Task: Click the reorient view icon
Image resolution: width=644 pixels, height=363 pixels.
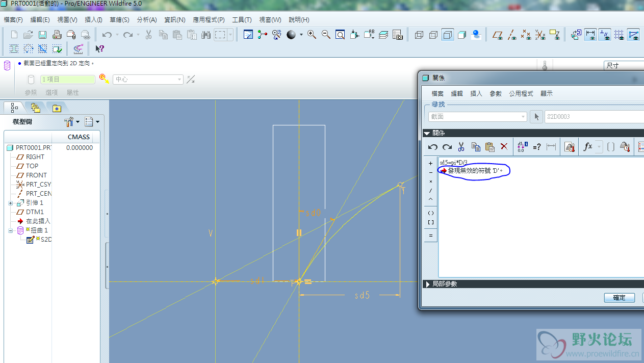Action: (354, 35)
